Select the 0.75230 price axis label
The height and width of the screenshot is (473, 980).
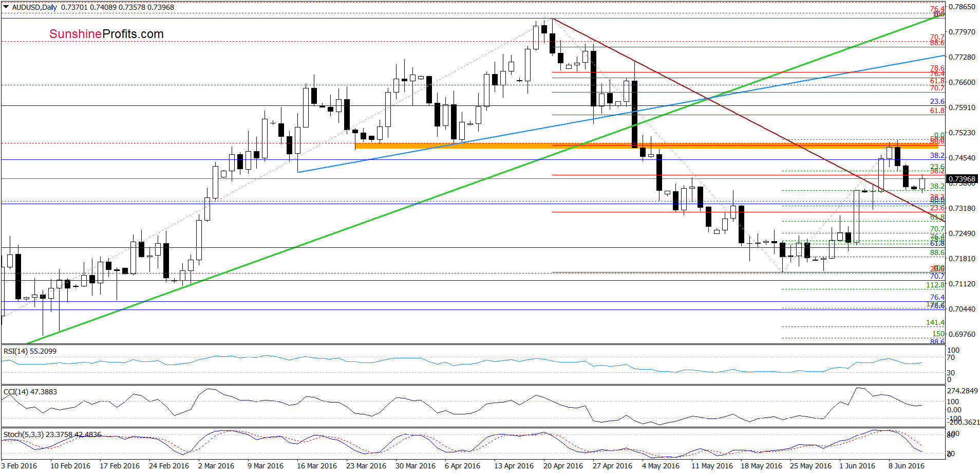point(962,133)
